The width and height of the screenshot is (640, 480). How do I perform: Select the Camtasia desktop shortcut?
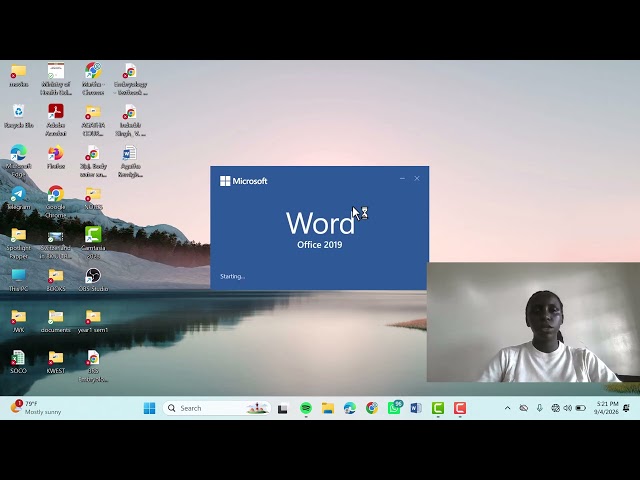93,243
